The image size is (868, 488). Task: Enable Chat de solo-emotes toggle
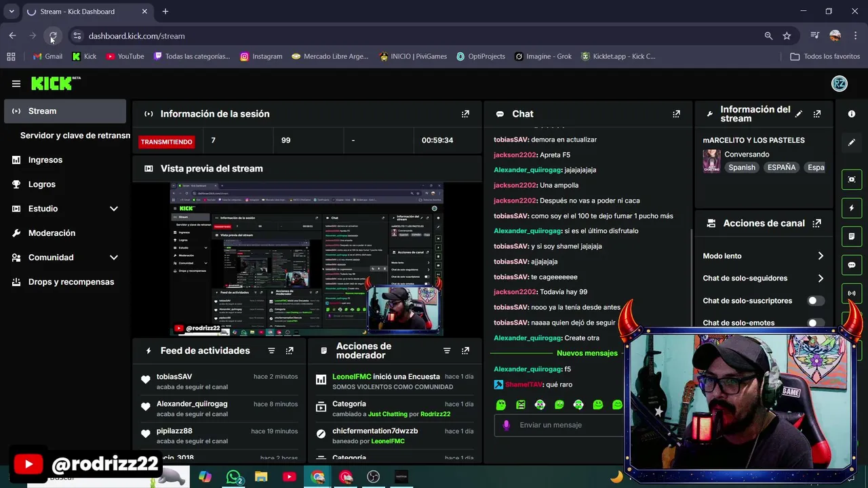point(816,323)
